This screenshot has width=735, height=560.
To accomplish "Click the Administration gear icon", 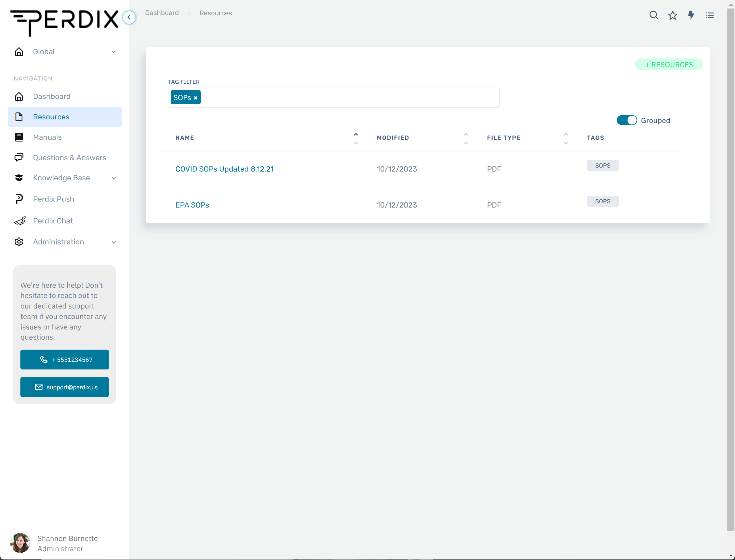I will tap(19, 242).
